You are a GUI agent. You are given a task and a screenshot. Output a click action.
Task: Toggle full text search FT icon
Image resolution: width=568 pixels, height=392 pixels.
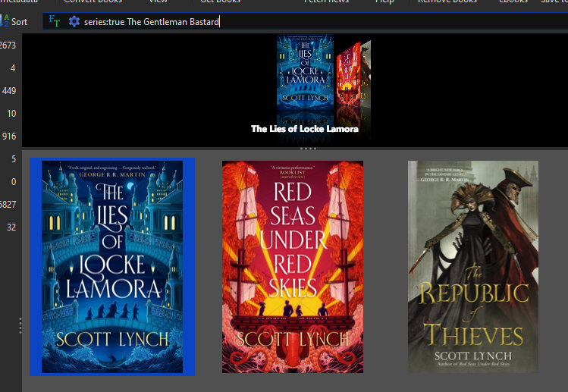pyautogui.click(x=55, y=22)
